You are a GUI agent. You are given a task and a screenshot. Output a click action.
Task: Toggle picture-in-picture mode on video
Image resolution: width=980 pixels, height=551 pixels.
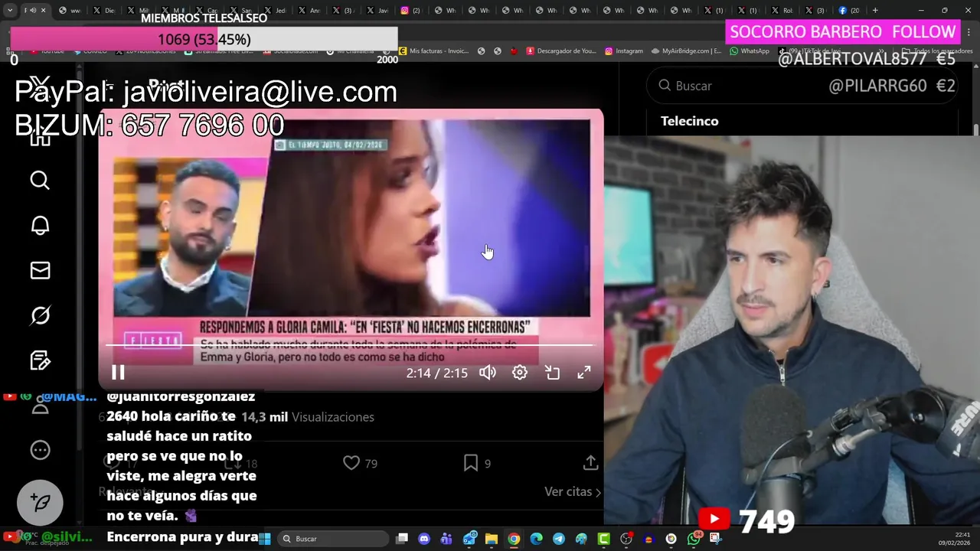click(552, 373)
